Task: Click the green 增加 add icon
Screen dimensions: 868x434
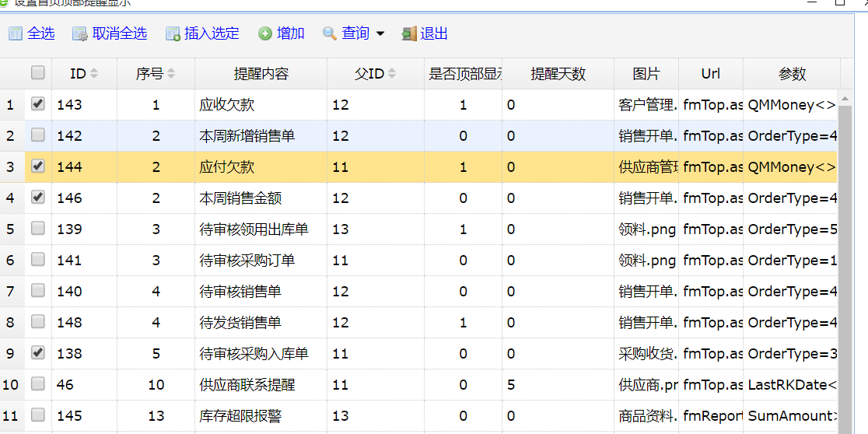Action: click(x=265, y=33)
